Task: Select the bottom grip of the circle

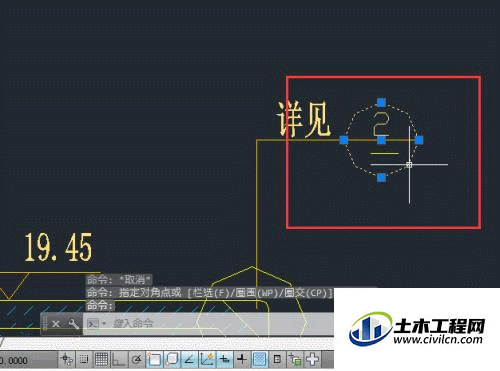Action: coord(381,178)
